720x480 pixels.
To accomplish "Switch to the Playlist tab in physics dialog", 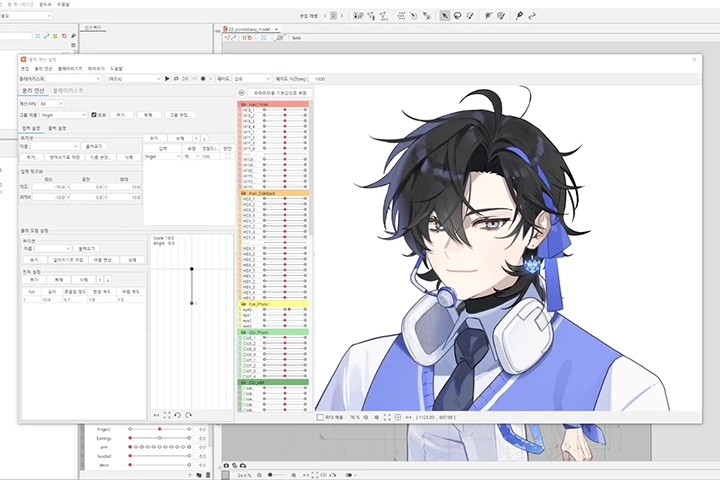I will tap(68, 91).
